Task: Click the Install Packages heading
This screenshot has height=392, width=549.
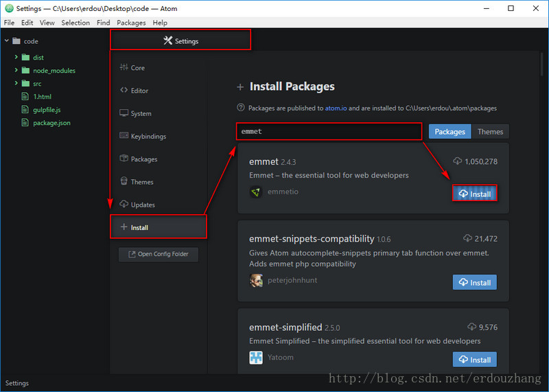Action: (292, 87)
